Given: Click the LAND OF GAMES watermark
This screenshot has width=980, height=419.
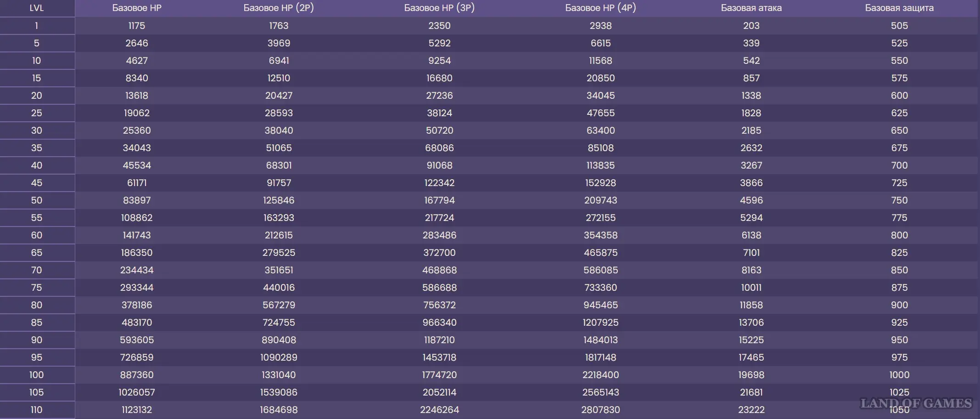Looking at the screenshot, I should point(916,403).
